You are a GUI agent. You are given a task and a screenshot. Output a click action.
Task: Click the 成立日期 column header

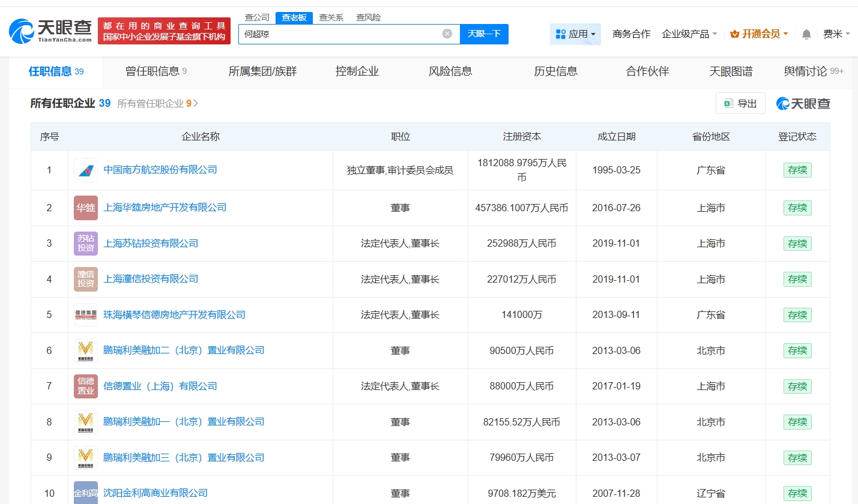[x=616, y=137]
